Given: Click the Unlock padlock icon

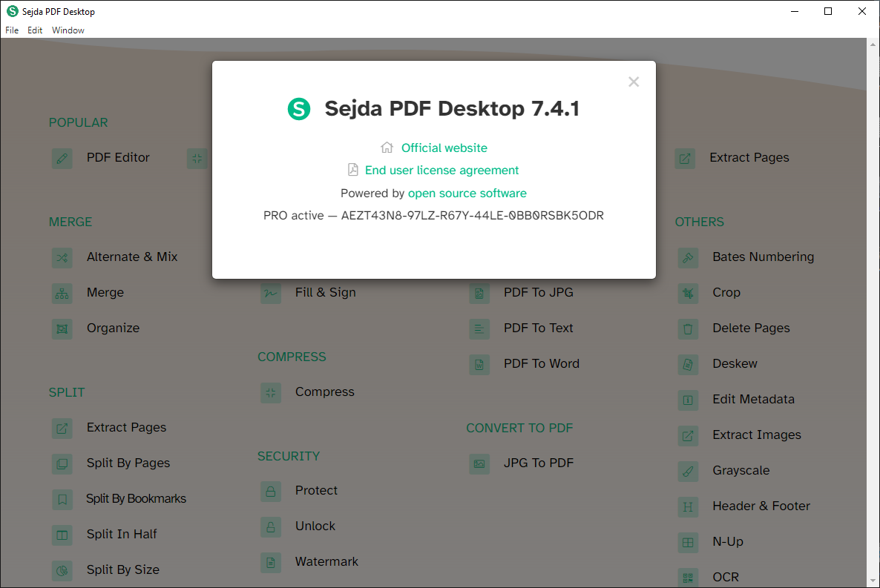Looking at the screenshot, I should click(x=271, y=527).
